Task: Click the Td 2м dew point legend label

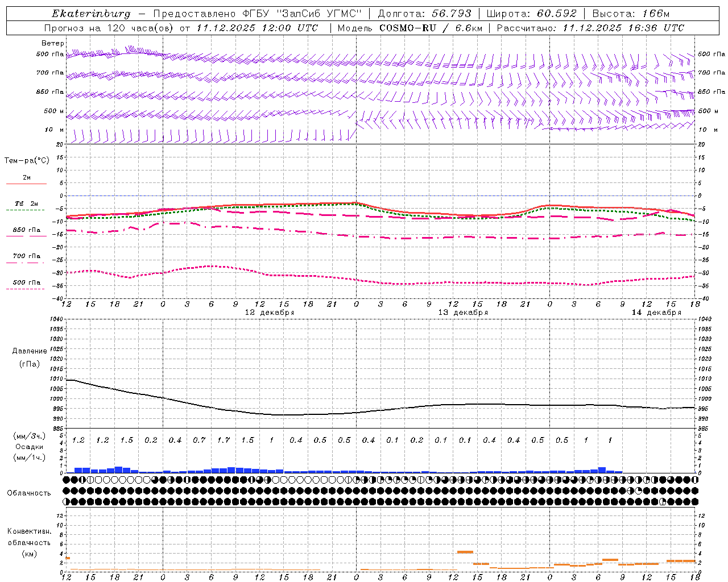Action: pyautogui.click(x=27, y=203)
